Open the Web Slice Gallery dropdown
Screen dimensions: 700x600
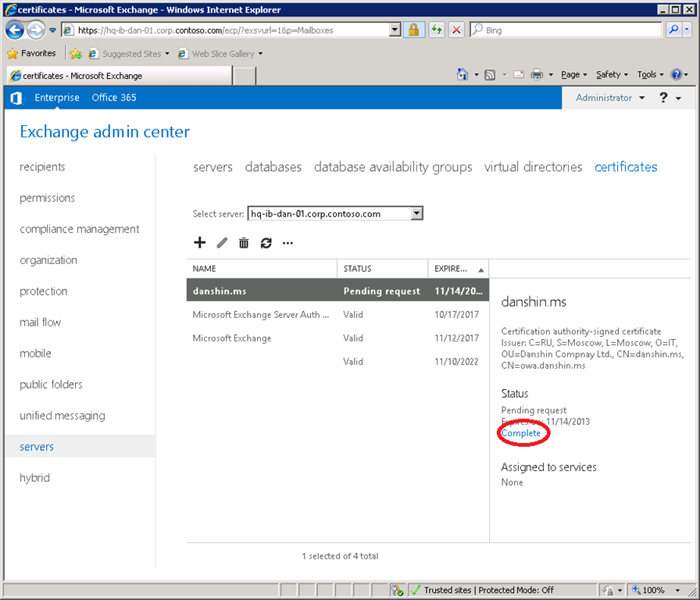(x=260, y=54)
